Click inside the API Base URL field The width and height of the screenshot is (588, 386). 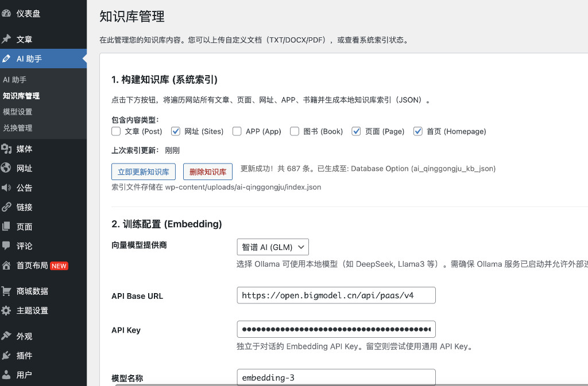336,295
